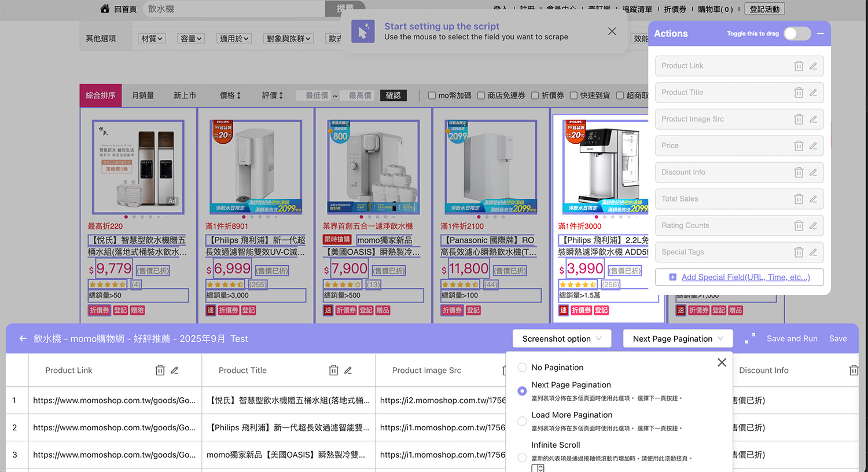Screen dimensions: 868x472
Task: Switch to 綜合排序 sorting tab
Action: [x=101, y=96]
